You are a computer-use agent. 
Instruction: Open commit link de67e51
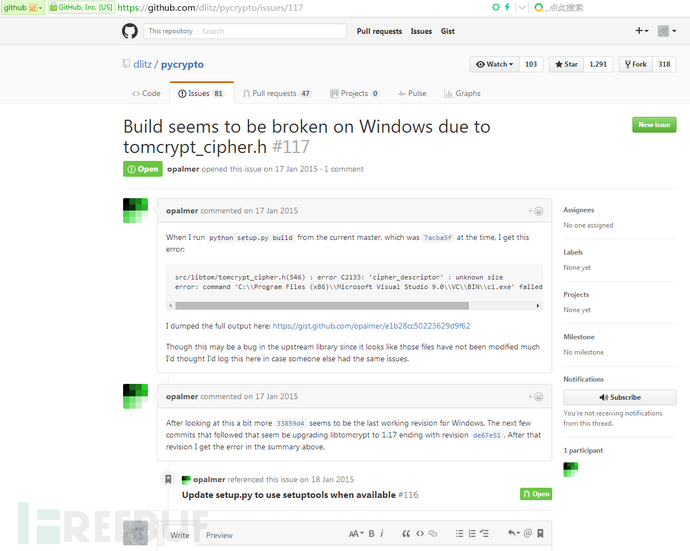point(487,435)
